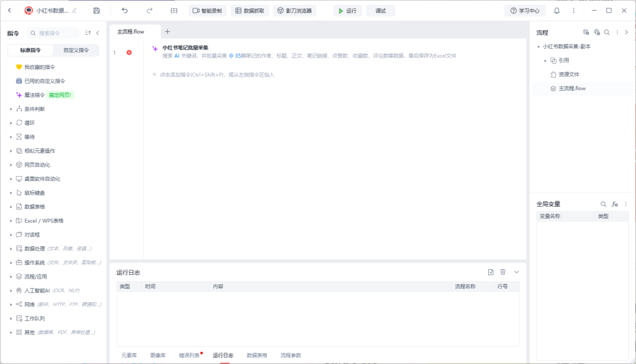Open the notification bell
This screenshot has height=364, width=636.
(557, 11)
